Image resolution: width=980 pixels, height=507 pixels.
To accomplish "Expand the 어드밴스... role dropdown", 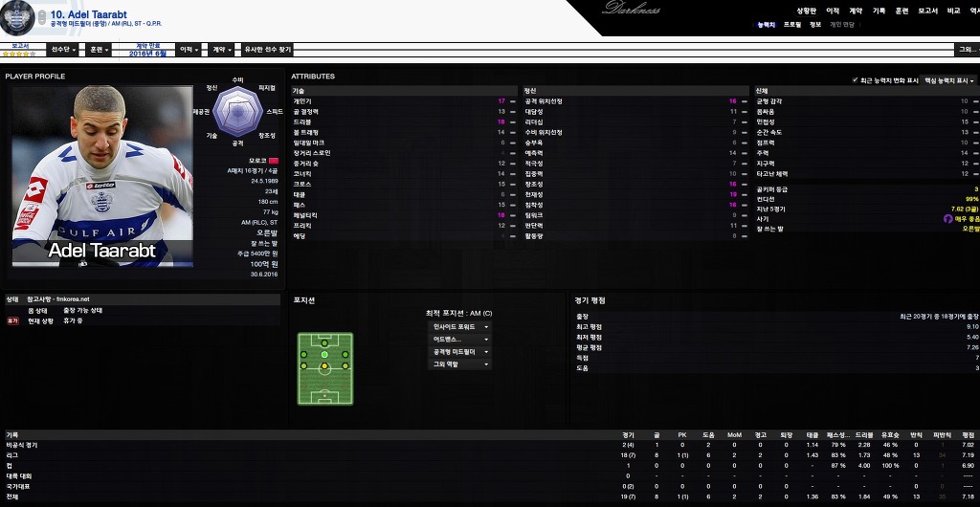I will click(x=458, y=339).
